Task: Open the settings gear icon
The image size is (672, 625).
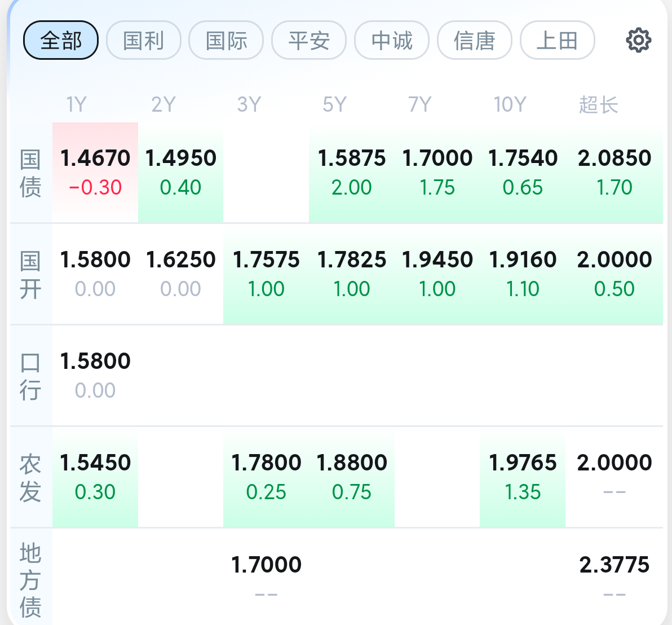Action: [x=638, y=41]
